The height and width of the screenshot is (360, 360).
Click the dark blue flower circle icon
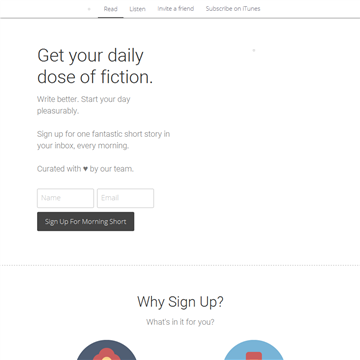pyautogui.click(x=107, y=350)
